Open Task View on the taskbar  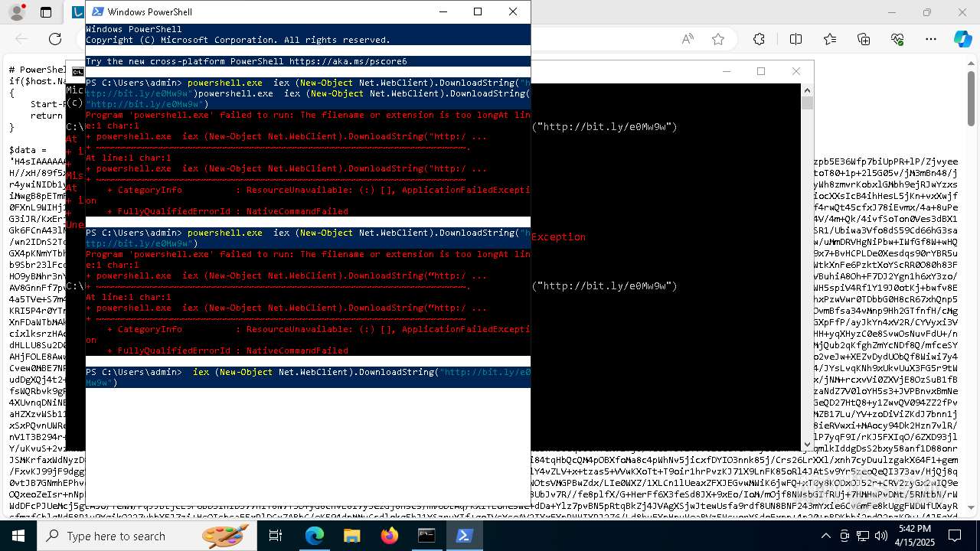coord(276,536)
